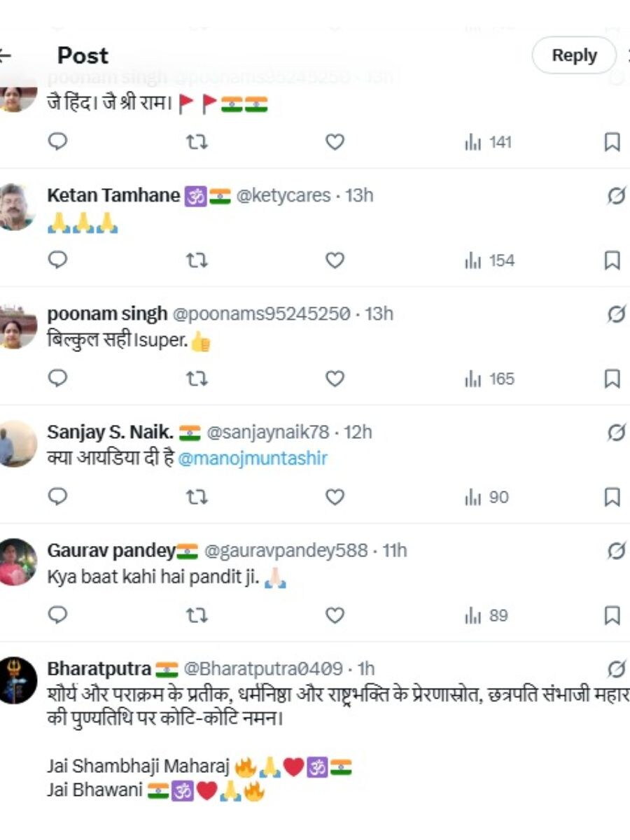630x840 pixels.
Task: Click the reply icon under Ketan Tamhane's comment
Action: pyautogui.click(x=57, y=260)
